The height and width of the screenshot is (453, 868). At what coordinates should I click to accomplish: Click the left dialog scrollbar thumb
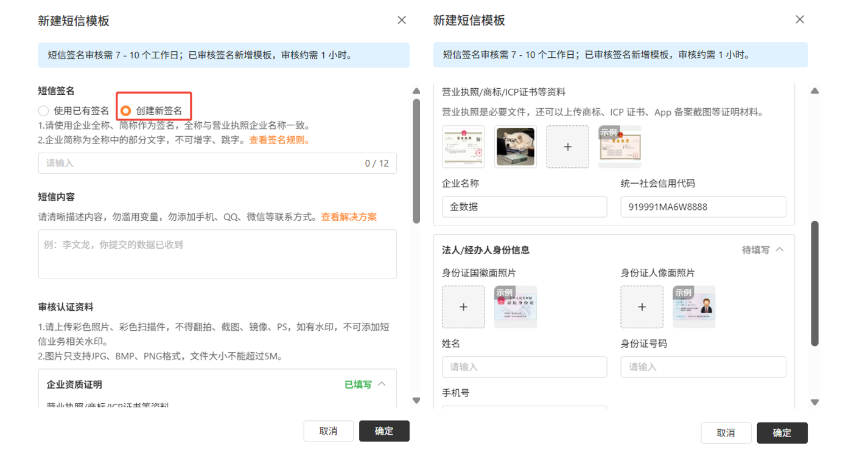tap(416, 161)
